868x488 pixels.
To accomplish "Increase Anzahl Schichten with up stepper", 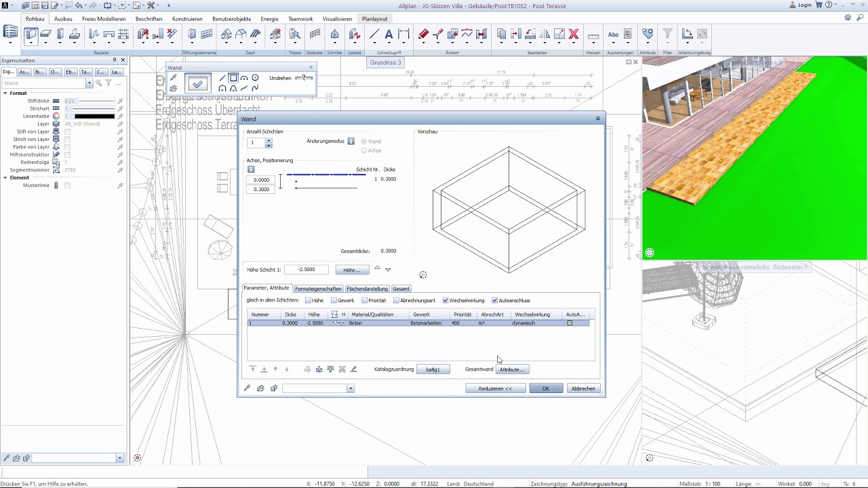I will pos(269,140).
